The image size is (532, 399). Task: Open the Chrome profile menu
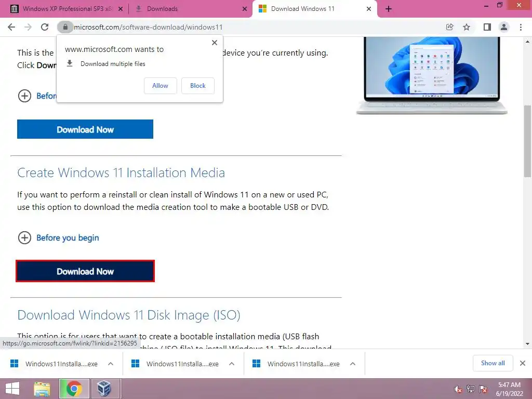504,27
